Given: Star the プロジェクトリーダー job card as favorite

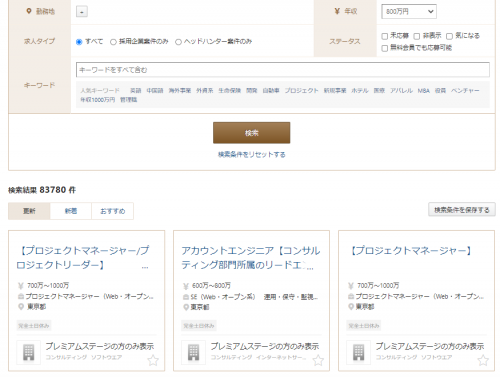Looking at the screenshot, I should 153,360.
